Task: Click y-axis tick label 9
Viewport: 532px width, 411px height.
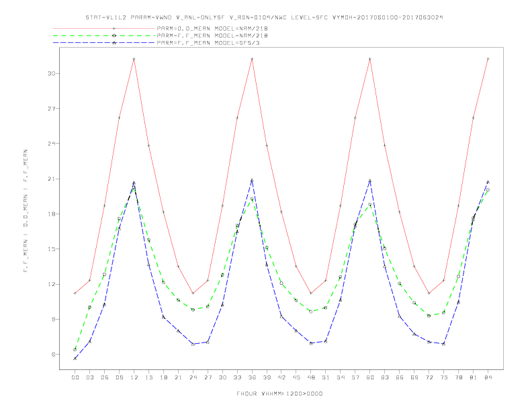Action: pyautogui.click(x=53, y=320)
